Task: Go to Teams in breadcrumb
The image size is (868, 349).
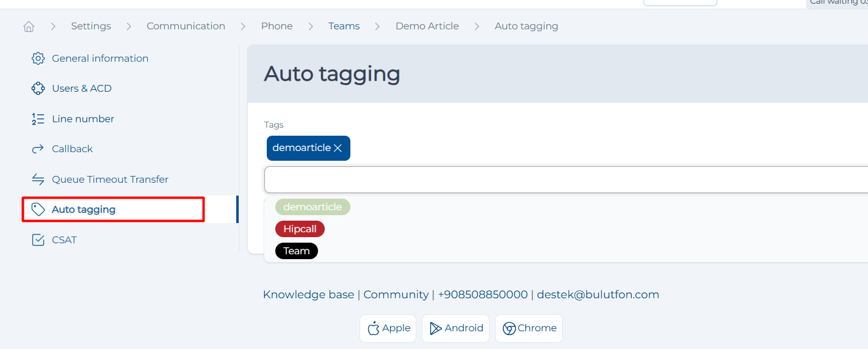Action: (x=344, y=26)
